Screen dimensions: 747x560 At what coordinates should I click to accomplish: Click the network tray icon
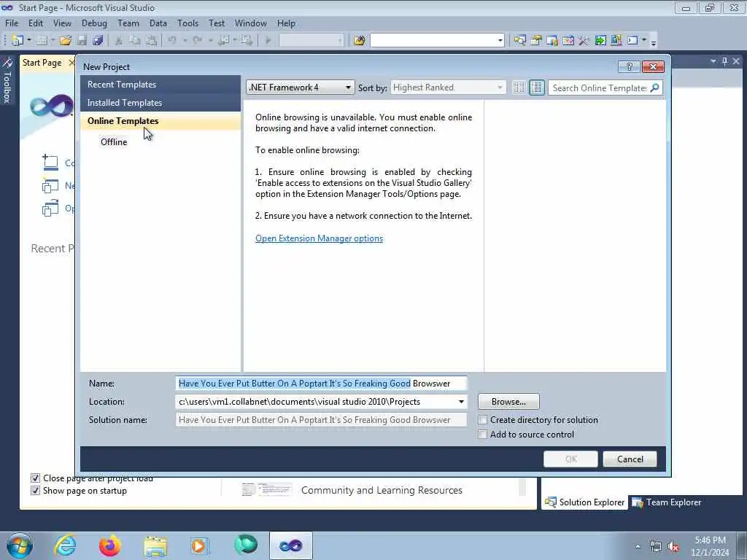click(x=656, y=547)
